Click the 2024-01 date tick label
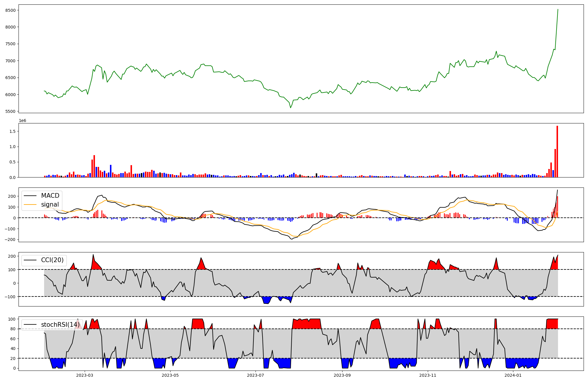The image size is (588, 382). [x=513, y=375]
